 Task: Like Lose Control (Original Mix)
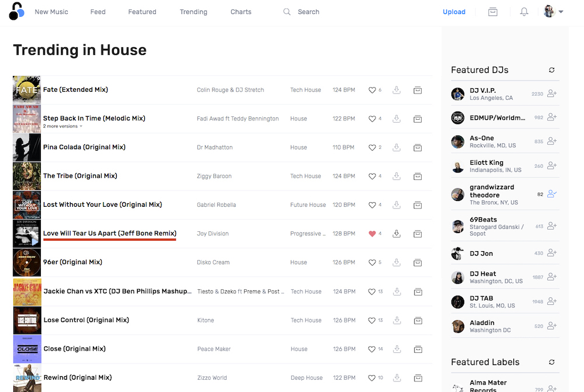click(x=371, y=321)
